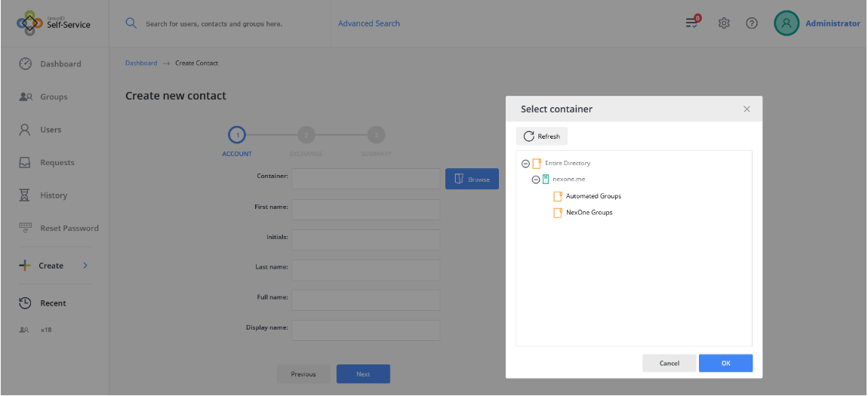Click the Recent heading in sidebar
868x396 pixels.
[53, 303]
